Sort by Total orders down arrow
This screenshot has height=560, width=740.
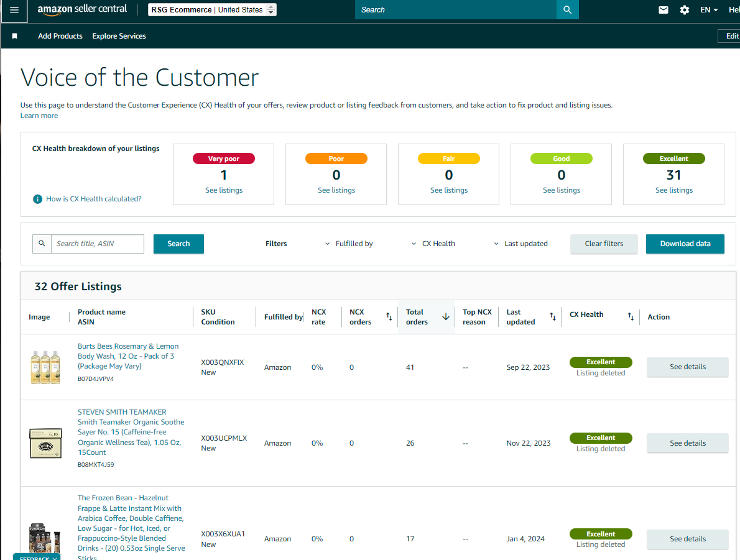445,316
